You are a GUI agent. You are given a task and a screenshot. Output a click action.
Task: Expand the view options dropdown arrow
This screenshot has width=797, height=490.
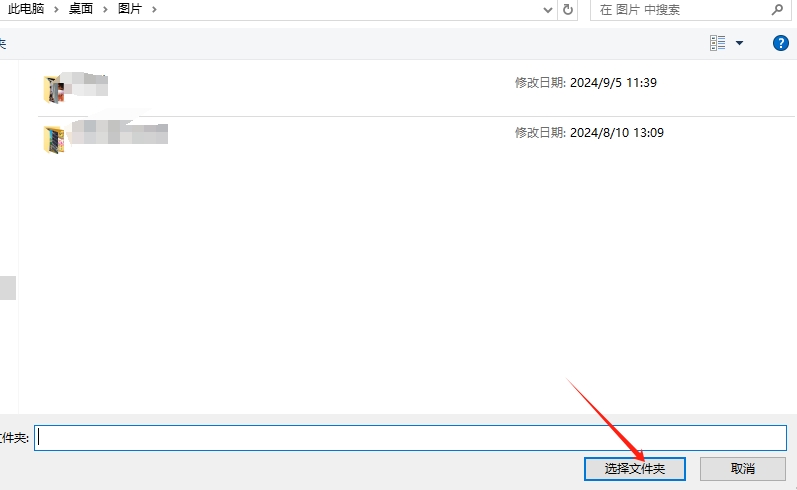(740, 43)
